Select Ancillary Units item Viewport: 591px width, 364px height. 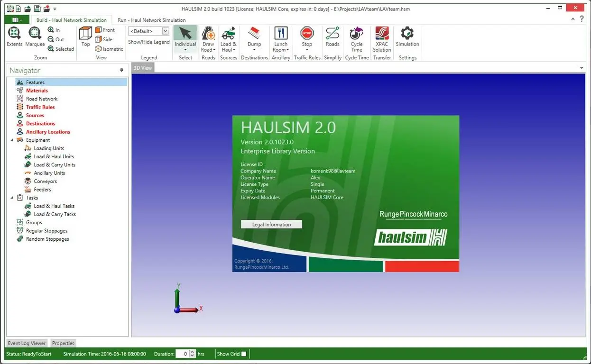pyautogui.click(x=49, y=173)
